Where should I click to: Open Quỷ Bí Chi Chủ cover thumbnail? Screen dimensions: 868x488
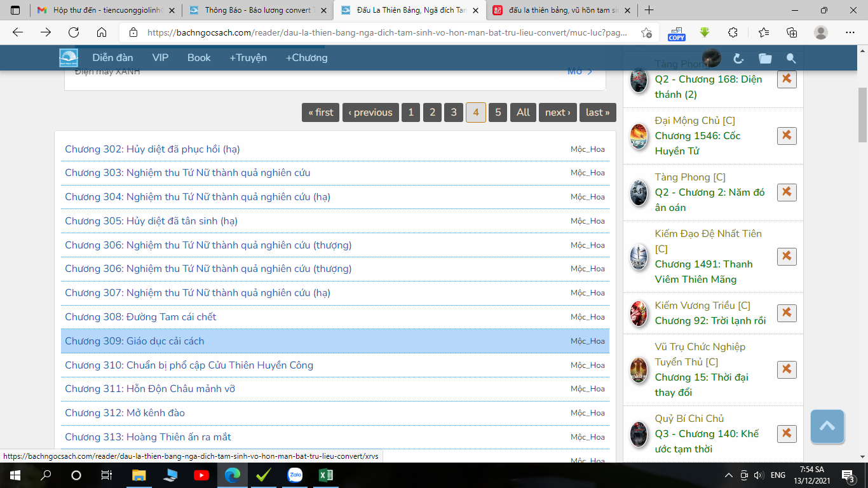click(x=639, y=434)
